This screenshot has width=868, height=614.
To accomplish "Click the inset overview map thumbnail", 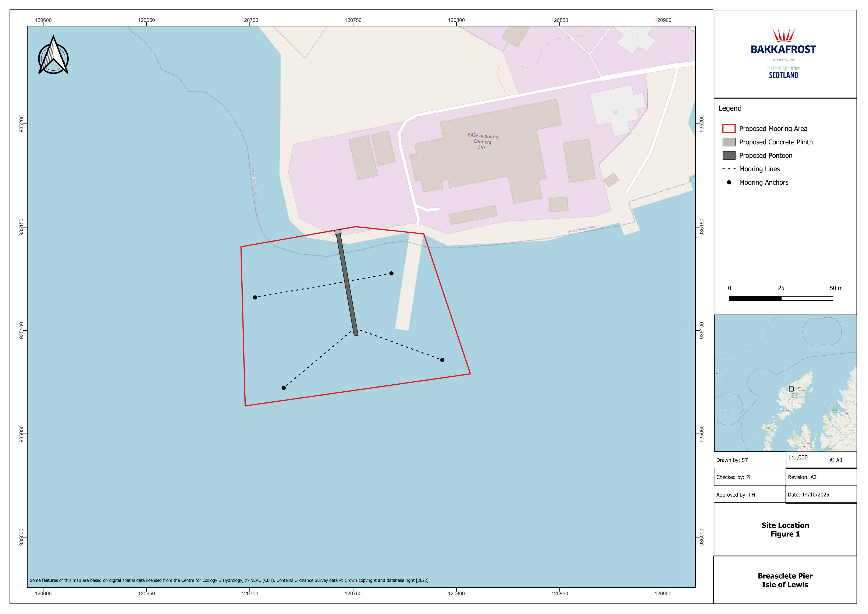I will pos(785,383).
